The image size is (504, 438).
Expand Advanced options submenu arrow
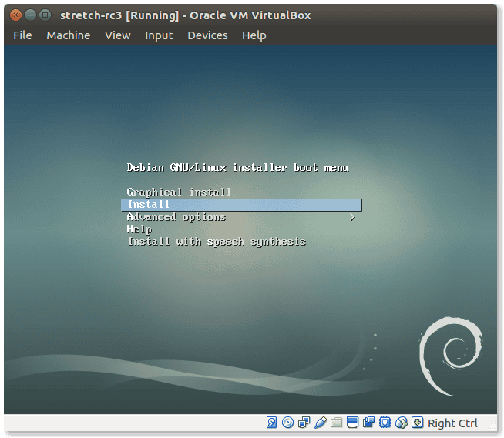353,217
